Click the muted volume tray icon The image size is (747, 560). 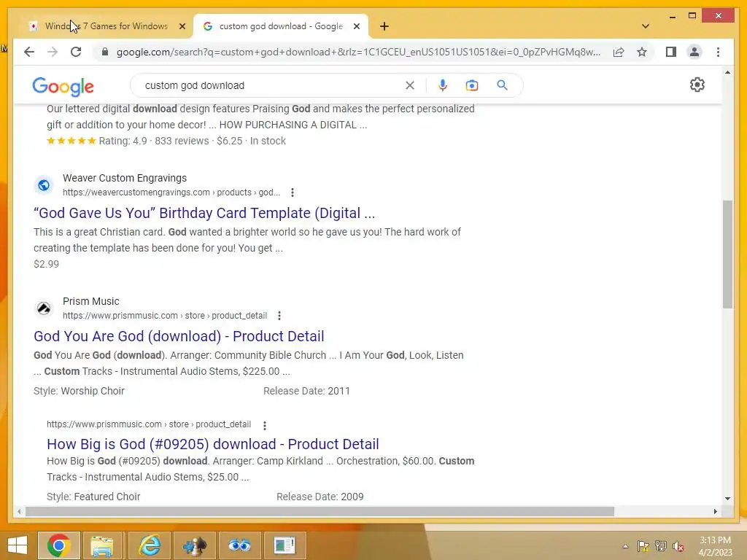(678, 546)
